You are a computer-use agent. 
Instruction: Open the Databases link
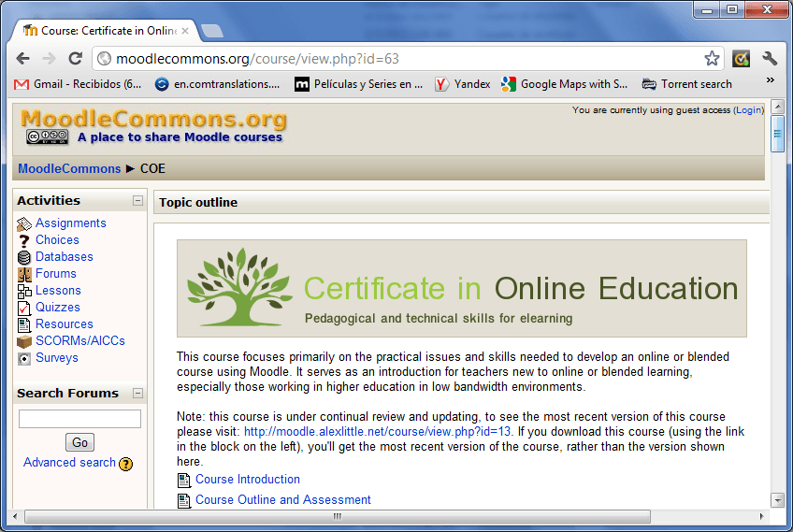point(65,256)
